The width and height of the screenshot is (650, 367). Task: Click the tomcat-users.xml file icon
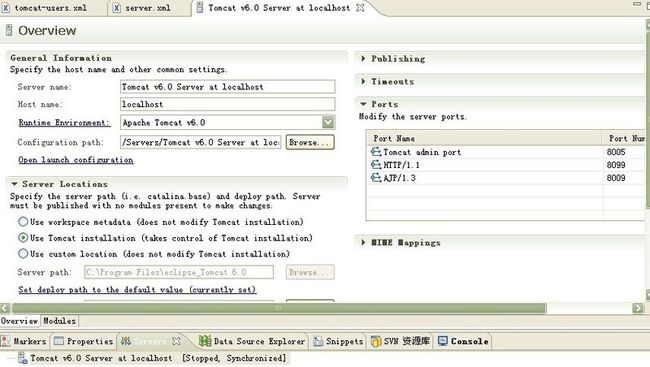coord(5,8)
